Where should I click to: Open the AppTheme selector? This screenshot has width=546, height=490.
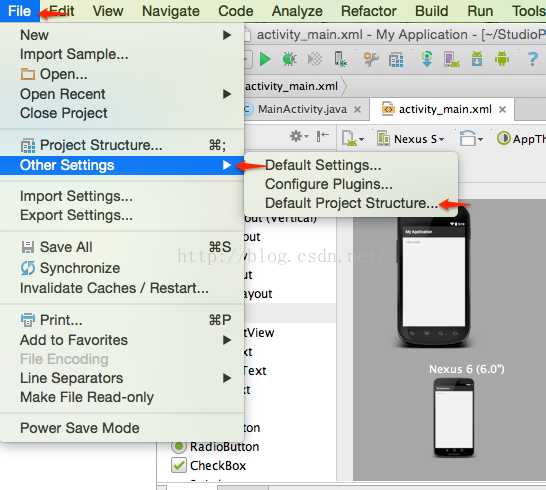click(x=521, y=139)
